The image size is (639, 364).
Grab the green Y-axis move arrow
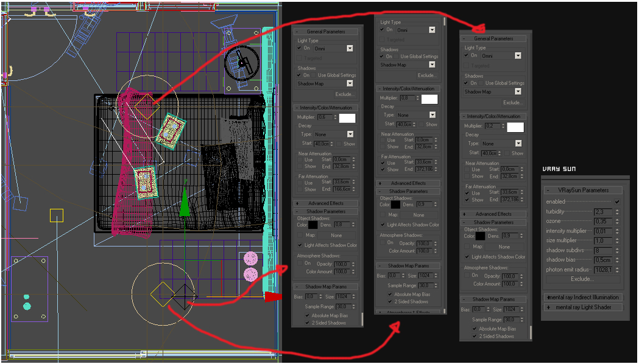[x=185, y=202]
